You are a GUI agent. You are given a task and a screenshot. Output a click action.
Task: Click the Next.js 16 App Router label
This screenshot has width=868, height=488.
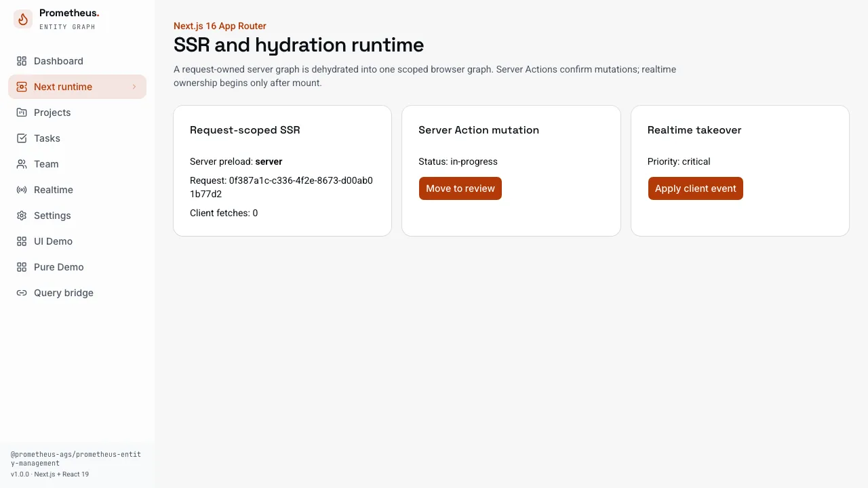click(x=220, y=26)
